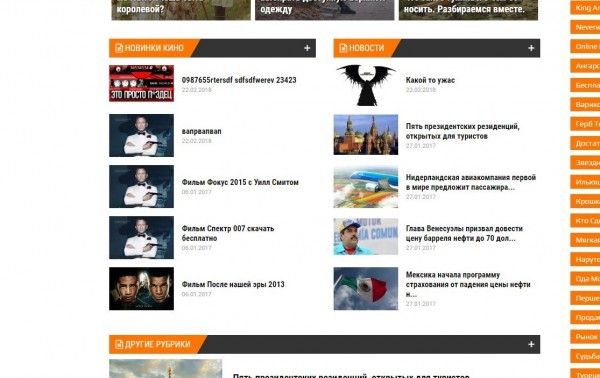Expand the Другие рубрики plus icon

pos(531,344)
